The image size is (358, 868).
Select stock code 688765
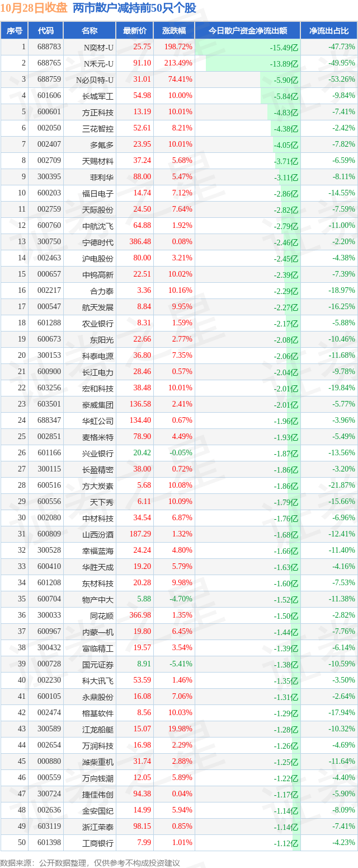tap(49, 63)
